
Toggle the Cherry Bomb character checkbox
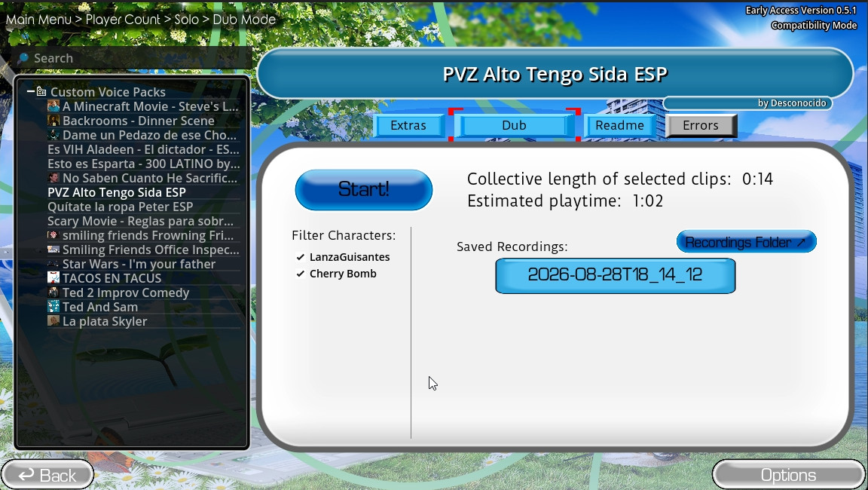click(301, 274)
